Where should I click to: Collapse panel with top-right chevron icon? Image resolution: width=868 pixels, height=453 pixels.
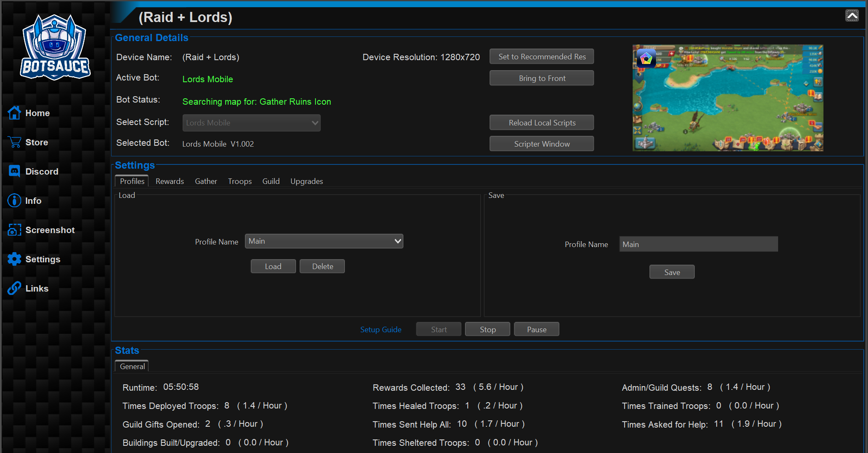click(x=851, y=16)
